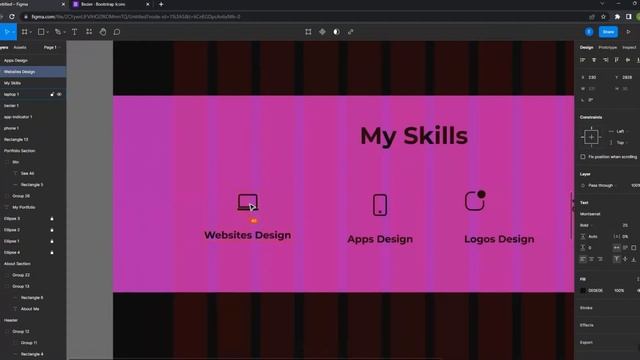640x360 pixels.
Task: Reload the browser page
Action: tap(12, 17)
